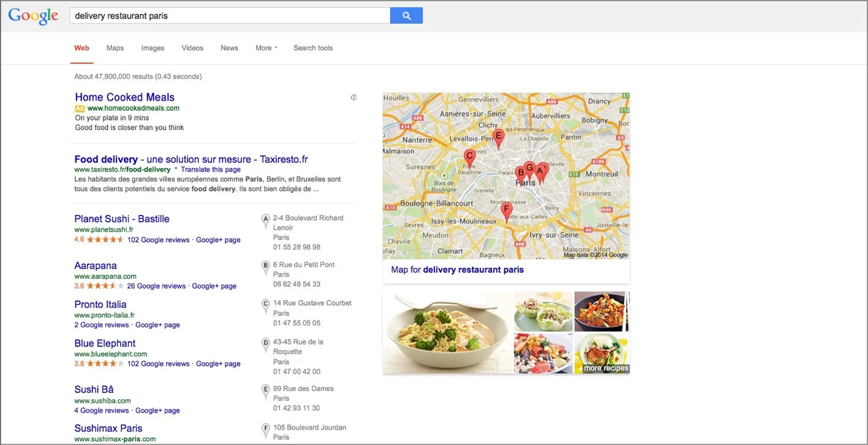Click the stir-fry in black bowl thumbnail
Image resolution: width=868 pixels, height=445 pixels.
point(602,311)
